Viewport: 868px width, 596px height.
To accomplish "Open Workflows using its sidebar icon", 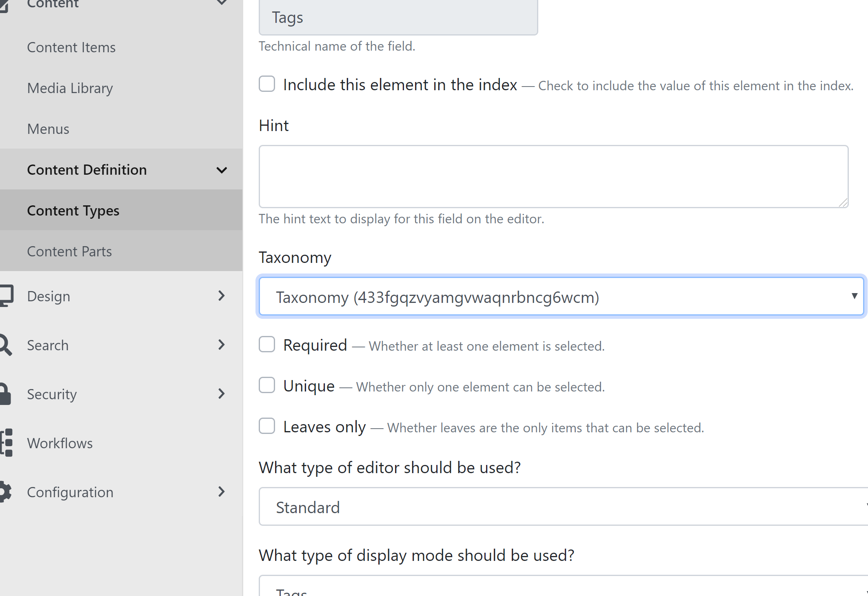I will pos(6,443).
